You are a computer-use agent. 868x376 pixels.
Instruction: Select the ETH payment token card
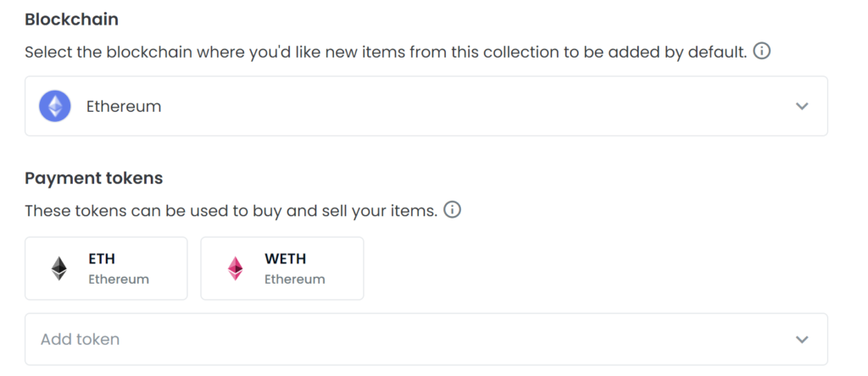(106, 268)
